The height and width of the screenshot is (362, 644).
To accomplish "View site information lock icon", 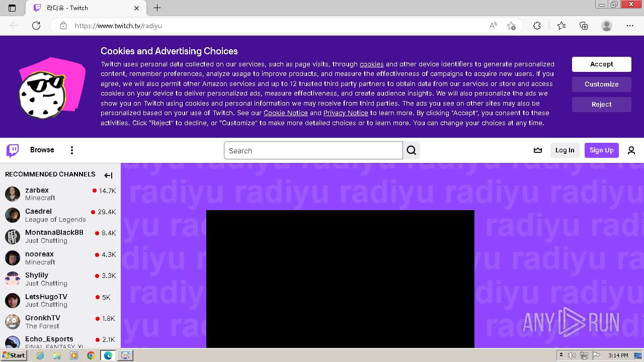I will (x=63, y=26).
